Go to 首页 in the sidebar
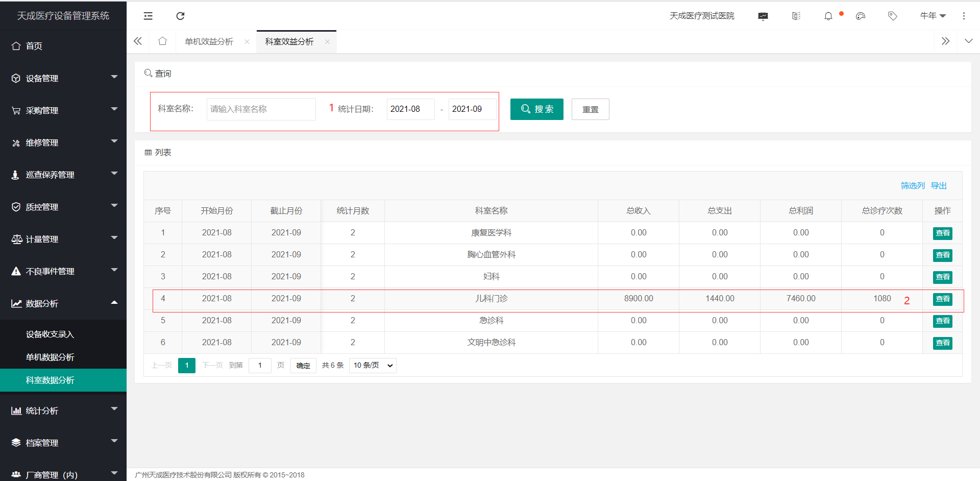Viewport: 980px width, 481px height. [63, 46]
